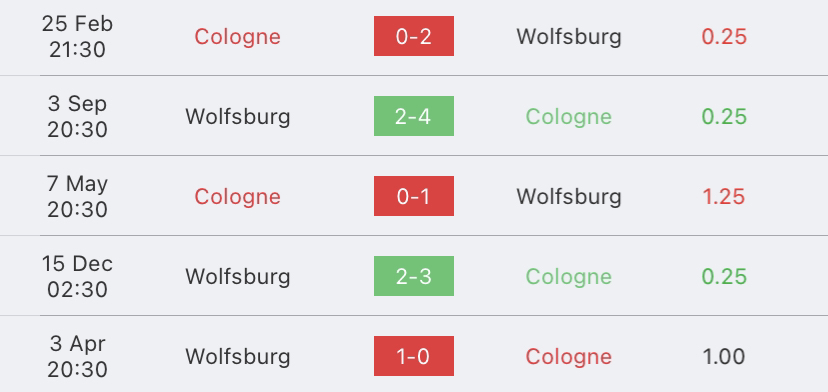
Task: Click the 25 Feb 21:30 date
Action: coord(78,36)
